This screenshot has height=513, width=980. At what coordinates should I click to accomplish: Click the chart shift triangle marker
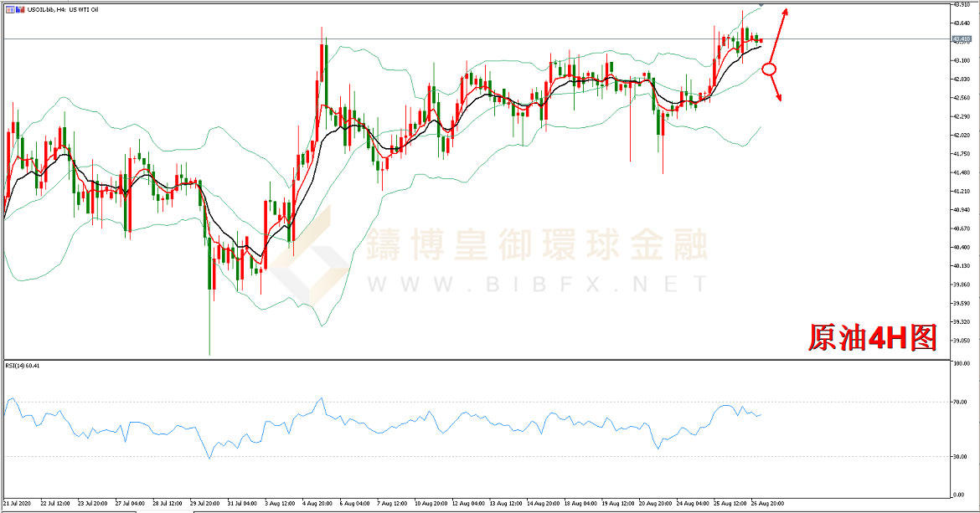click(x=762, y=5)
